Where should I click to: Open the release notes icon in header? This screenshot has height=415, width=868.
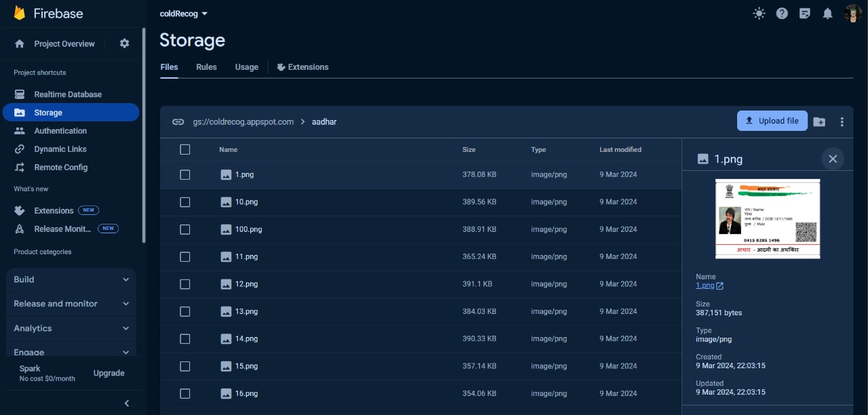805,14
